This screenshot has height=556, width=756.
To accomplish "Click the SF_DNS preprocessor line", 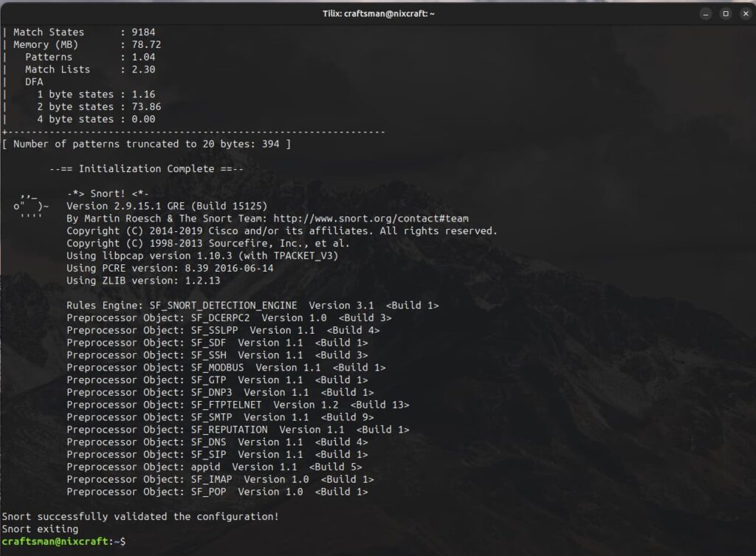I will pyautogui.click(x=217, y=442).
